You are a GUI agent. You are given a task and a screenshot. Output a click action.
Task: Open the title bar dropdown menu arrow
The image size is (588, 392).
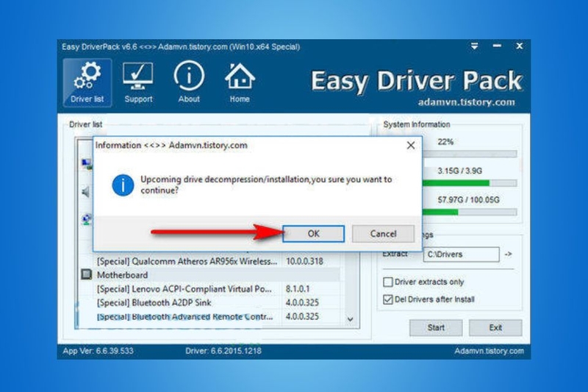point(474,46)
